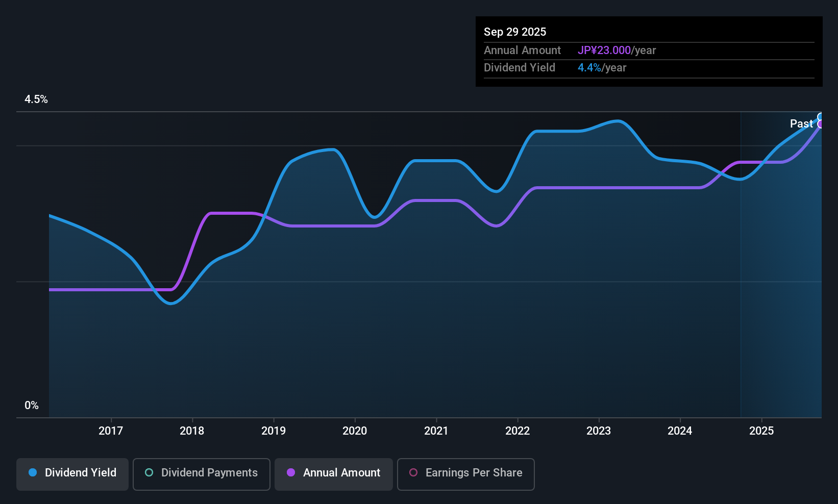Click the Sep 29 2025 tooltip date
Image resolution: width=838 pixels, height=504 pixels.
point(515,32)
